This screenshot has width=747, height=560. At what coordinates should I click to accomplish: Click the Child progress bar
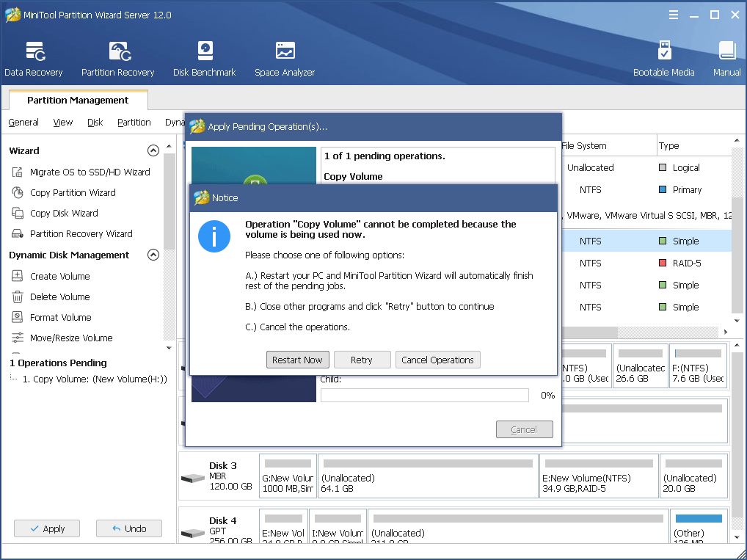pos(424,395)
